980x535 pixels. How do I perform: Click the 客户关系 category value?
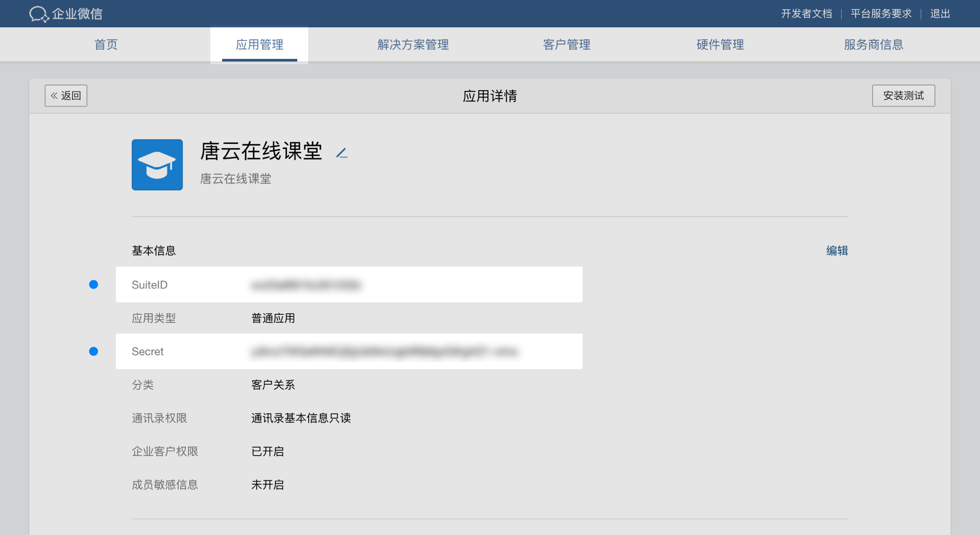coord(273,385)
